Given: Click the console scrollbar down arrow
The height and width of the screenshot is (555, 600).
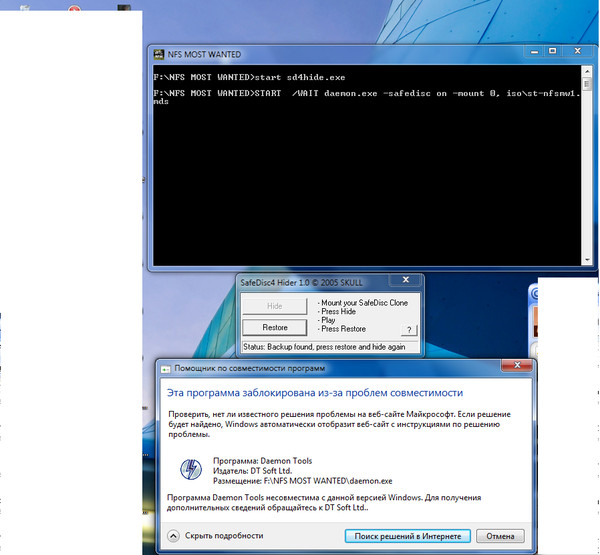Looking at the screenshot, I should (x=586, y=260).
